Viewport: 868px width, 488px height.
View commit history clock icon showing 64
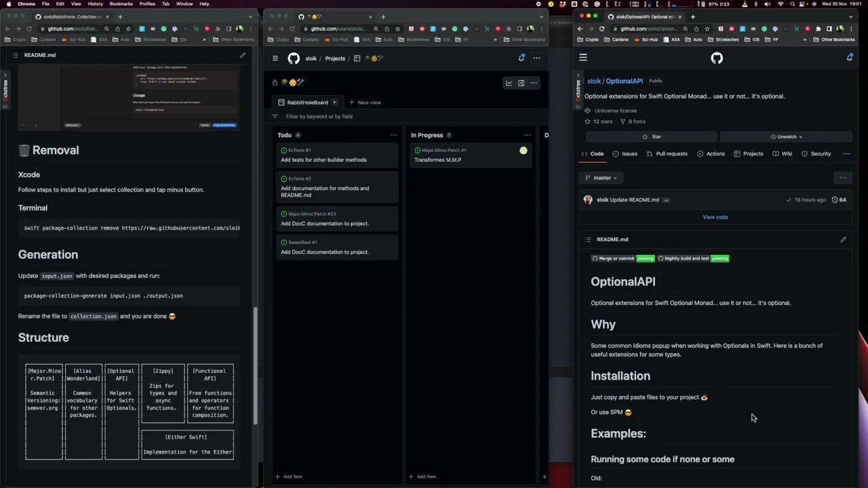point(839,200)
